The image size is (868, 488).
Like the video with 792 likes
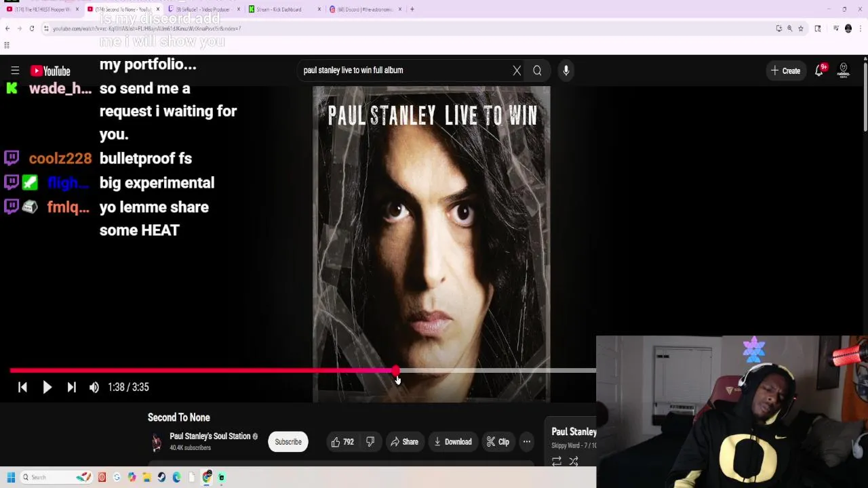click(x=342, y=442)
